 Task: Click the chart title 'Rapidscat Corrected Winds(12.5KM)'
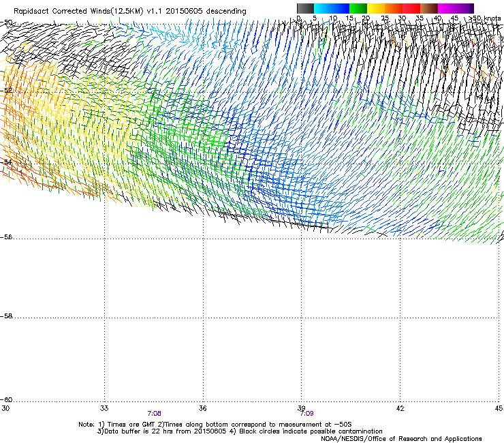point(78,12)
